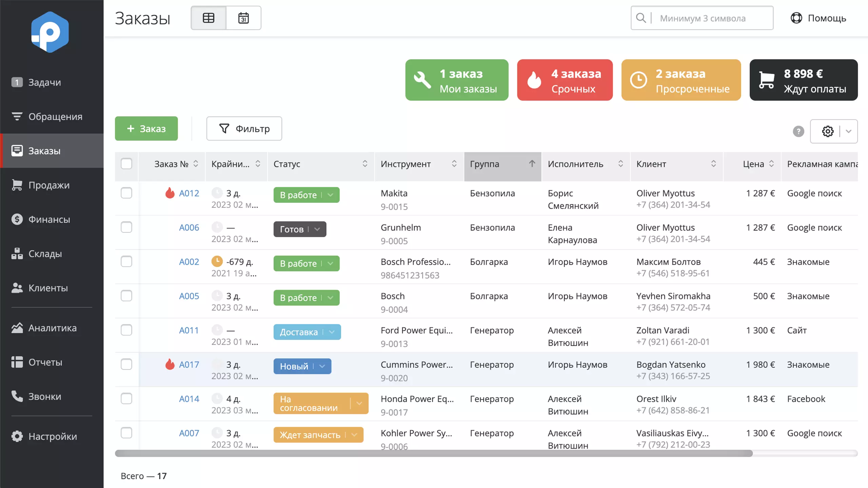Switch to calendar view icon
This screenshot has height=488, width=868.
pos(243,18)
